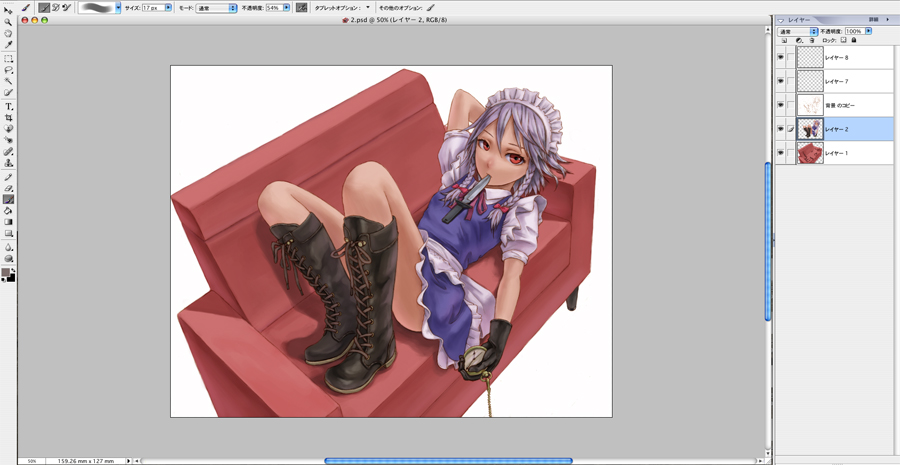
Task: Toggle the lock transparent pixels checkbox
Action: pyautogui.click(x=843, y=41)
